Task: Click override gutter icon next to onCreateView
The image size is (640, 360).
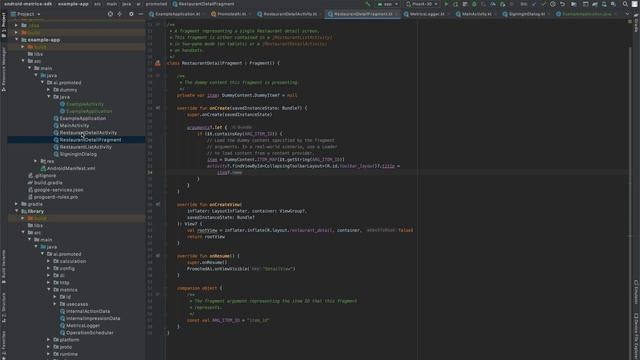Action: pos(158,204)
